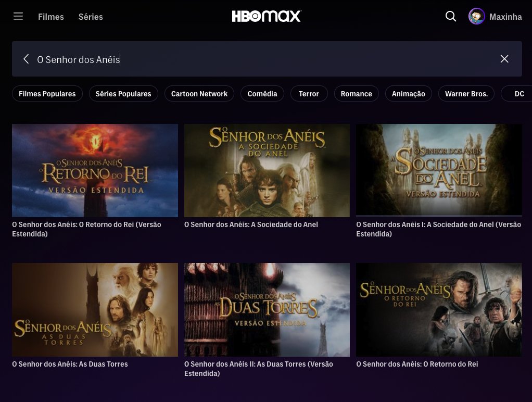This screenshot has height=402, width=532.
Task: Open the Maxinha profile avatar
Action: coord(476,16)
